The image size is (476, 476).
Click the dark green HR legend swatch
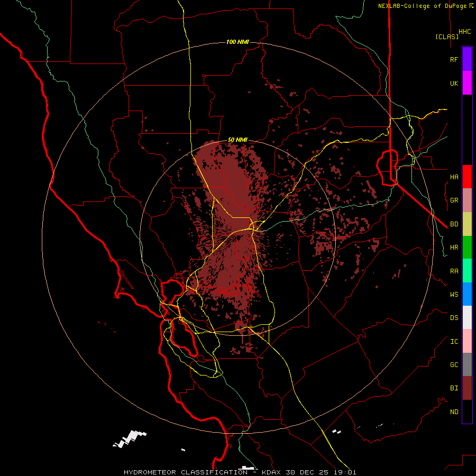click(467, 248)
